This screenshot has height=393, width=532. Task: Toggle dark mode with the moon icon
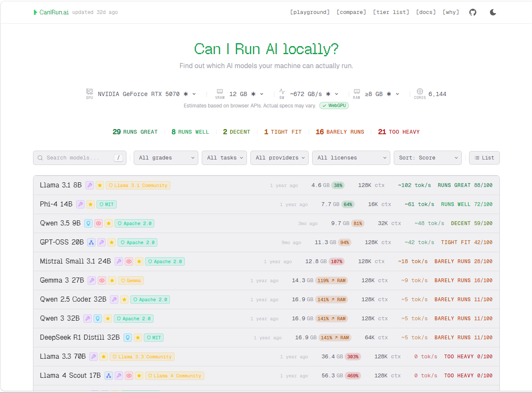[493, 12]
